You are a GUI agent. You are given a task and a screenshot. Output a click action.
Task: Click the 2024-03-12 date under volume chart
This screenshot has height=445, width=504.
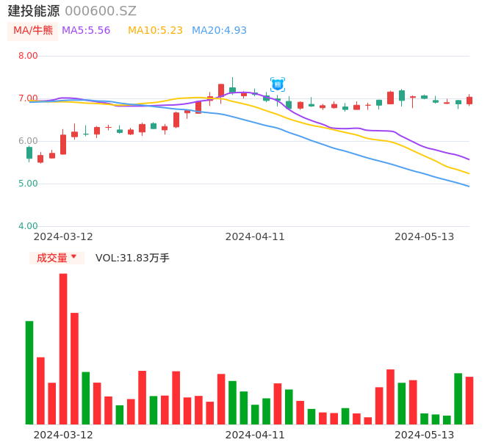(63, 435)
